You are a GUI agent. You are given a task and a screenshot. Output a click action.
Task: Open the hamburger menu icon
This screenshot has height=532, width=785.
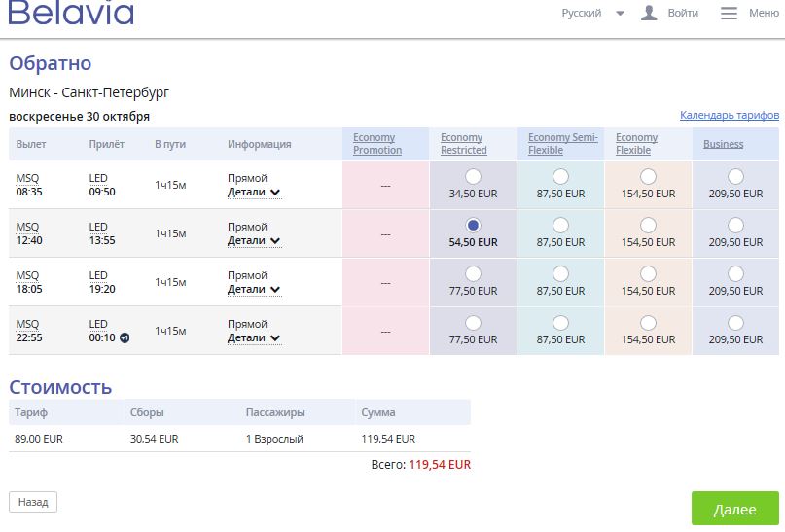[x=729, y=13]
